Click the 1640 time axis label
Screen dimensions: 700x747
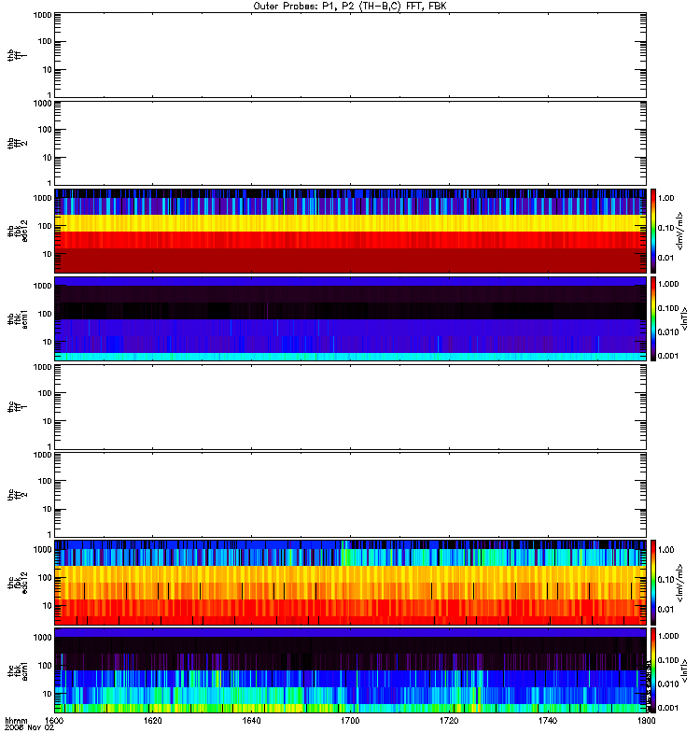(x=251, y=721)
